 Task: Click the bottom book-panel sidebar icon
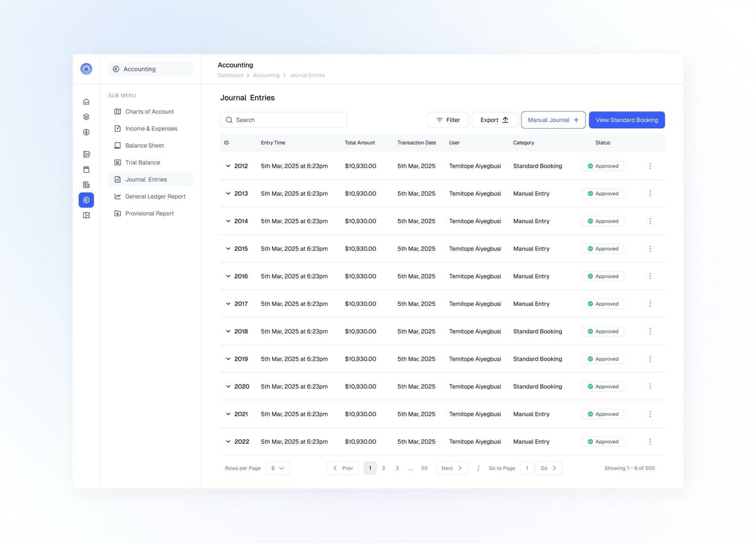pos(86,215)
